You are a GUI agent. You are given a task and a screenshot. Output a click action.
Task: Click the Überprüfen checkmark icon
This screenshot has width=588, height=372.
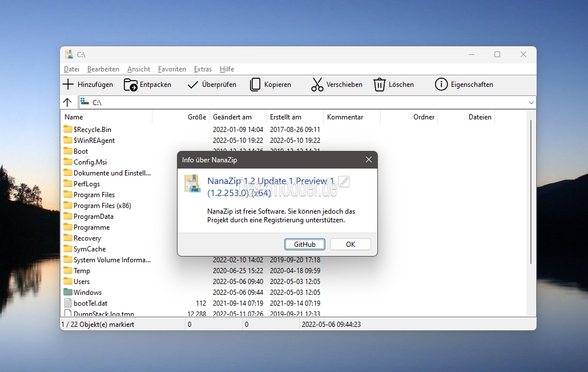(192, 85)
